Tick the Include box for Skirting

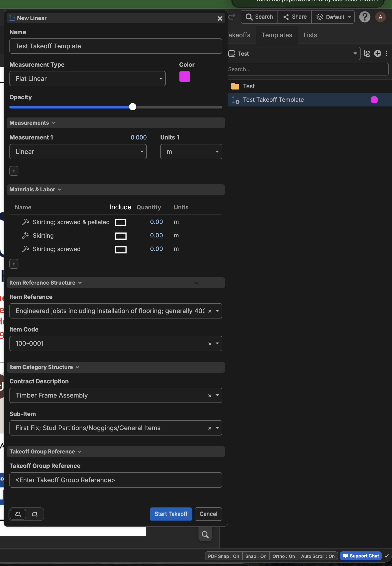121,236
